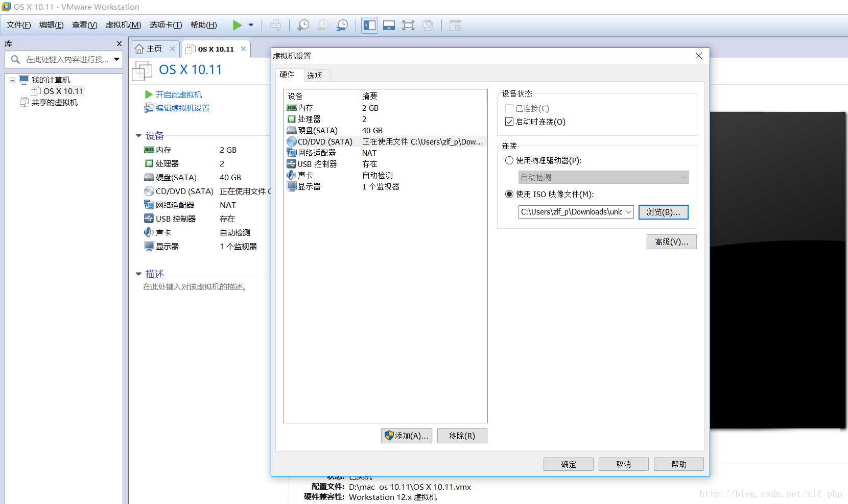Open the ISO file path combo box
The height and width of the screenshot is (504, 848).
pos(576,212)
